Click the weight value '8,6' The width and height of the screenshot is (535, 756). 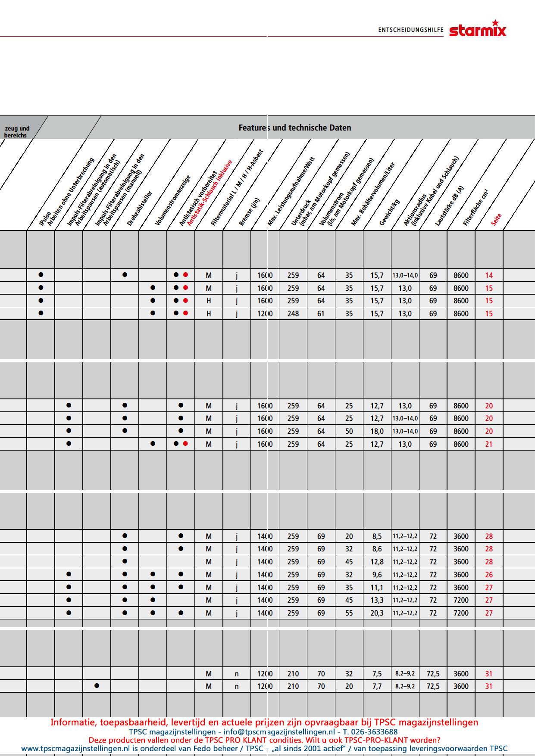click(377, 549)
